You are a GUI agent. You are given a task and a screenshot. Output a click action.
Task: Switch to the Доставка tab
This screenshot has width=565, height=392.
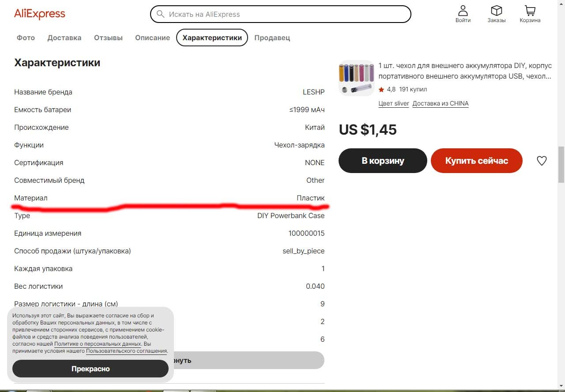point(64,38)
